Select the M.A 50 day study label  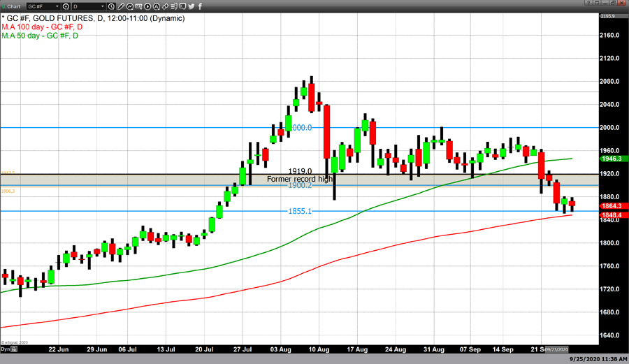tap(41, 36)
